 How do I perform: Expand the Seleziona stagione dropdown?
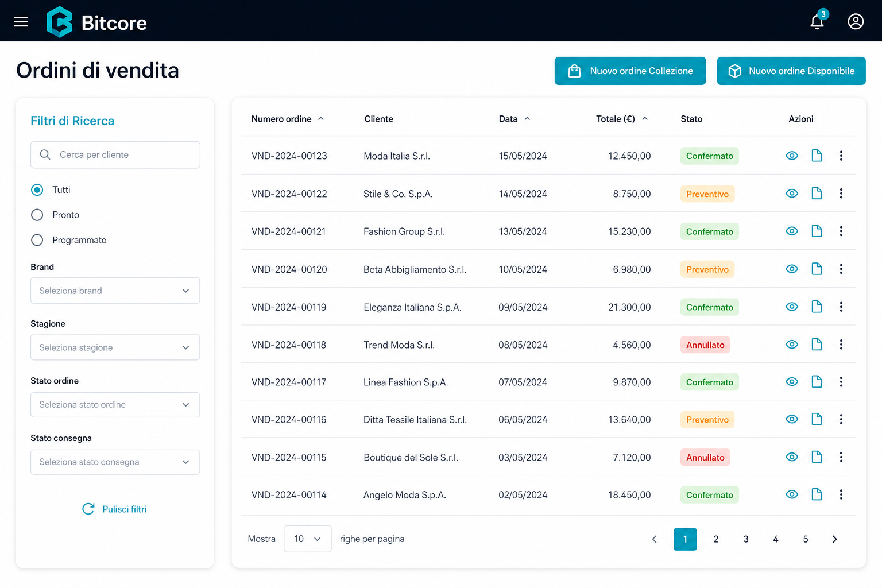pyautogui.click(x=115, y=347)
